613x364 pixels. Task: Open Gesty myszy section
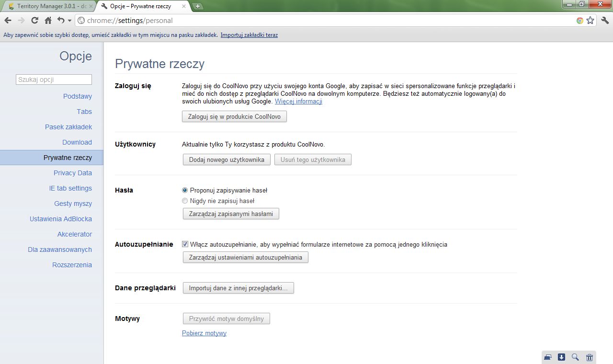(x=73, y=204)
